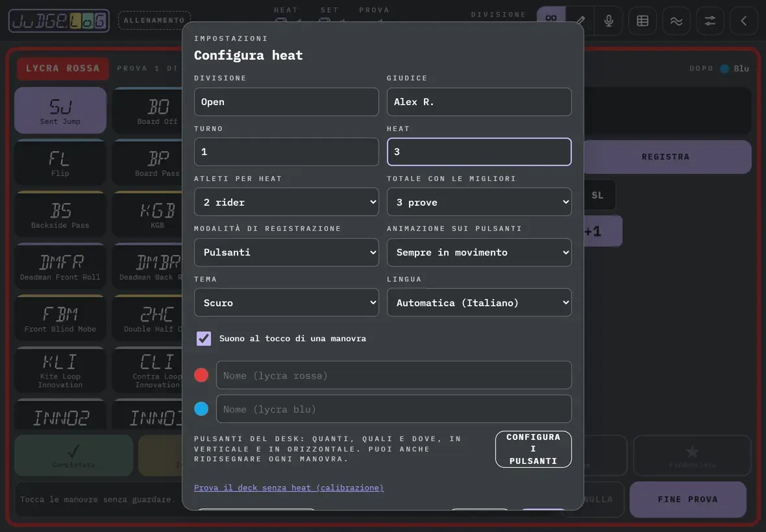This screenshot has height=532, width=766.
Task: Click the back chevron icon
Action: pyautogui.click(x=743, y=21)
